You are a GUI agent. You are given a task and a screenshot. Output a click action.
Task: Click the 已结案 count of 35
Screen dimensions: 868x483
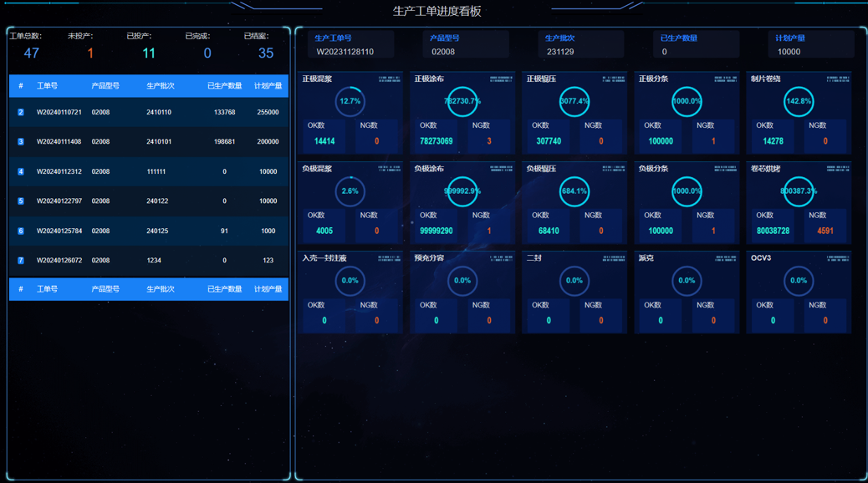pyautogui.click(x=266, y=53)
